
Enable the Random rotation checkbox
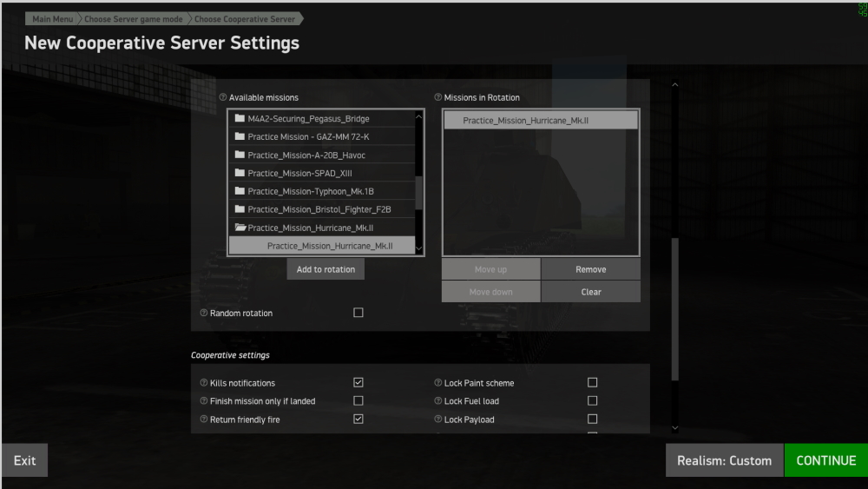358,313
